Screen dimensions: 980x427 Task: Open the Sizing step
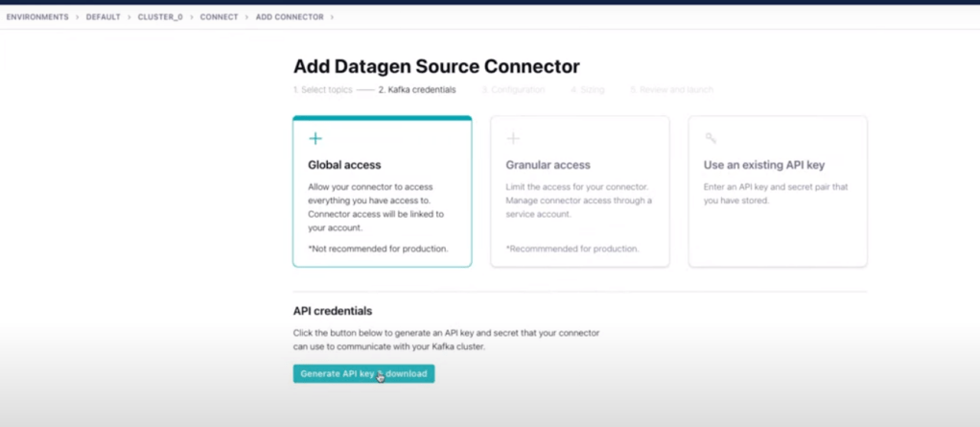[587, 90]
